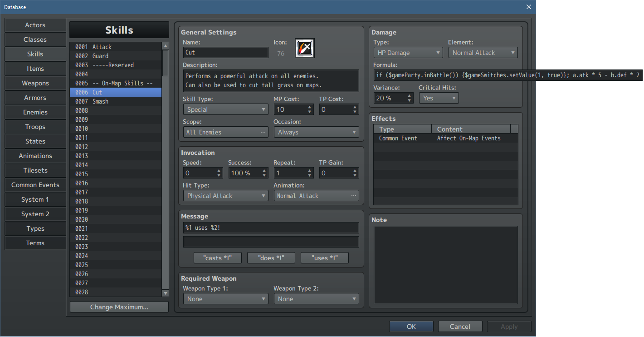Click the Apply button
644x337 pixels.
coord(509,327)
